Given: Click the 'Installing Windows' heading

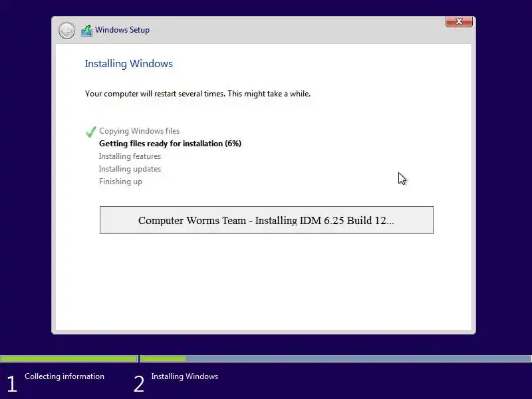Looking at the screenshot, I should tap(128, 64).
